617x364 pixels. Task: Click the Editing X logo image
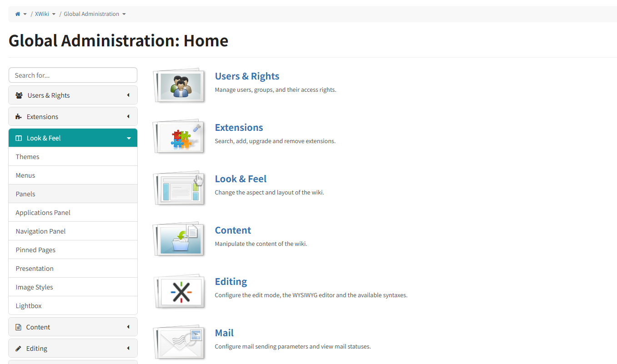coord(180,290)
